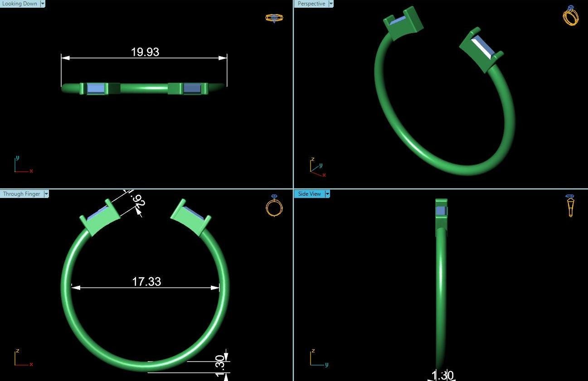Open the Through Finger viewport dropdown arrow
The width and height of the screenshot is (588, 381).
[x=46, y=194]
